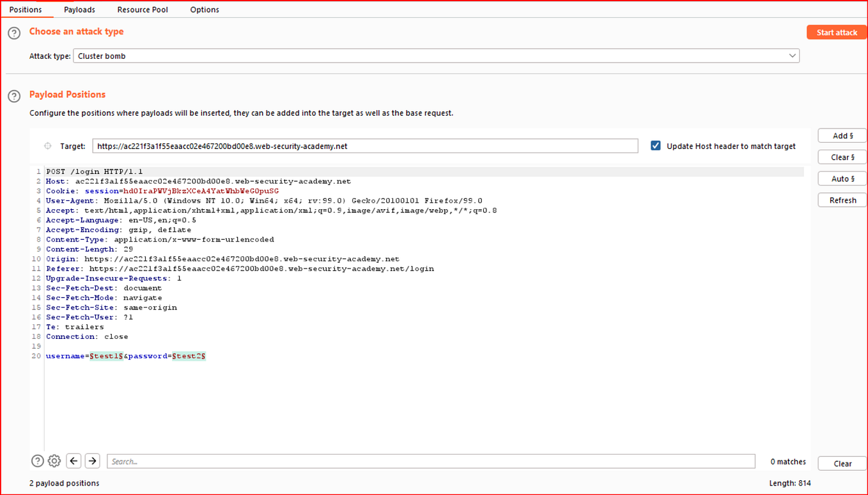
Task: Open help for Payload Positions section
Action: coord(13,96)
